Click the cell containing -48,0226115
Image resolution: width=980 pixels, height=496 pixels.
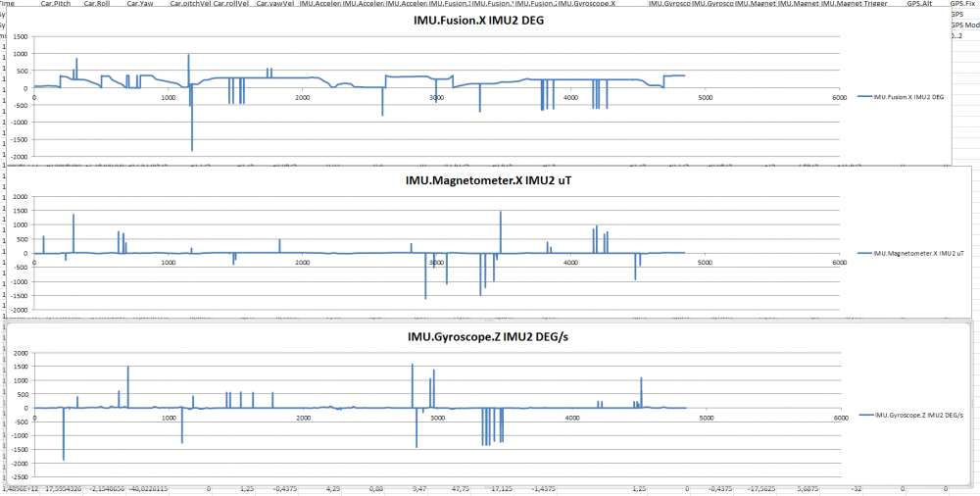(147, 487)
